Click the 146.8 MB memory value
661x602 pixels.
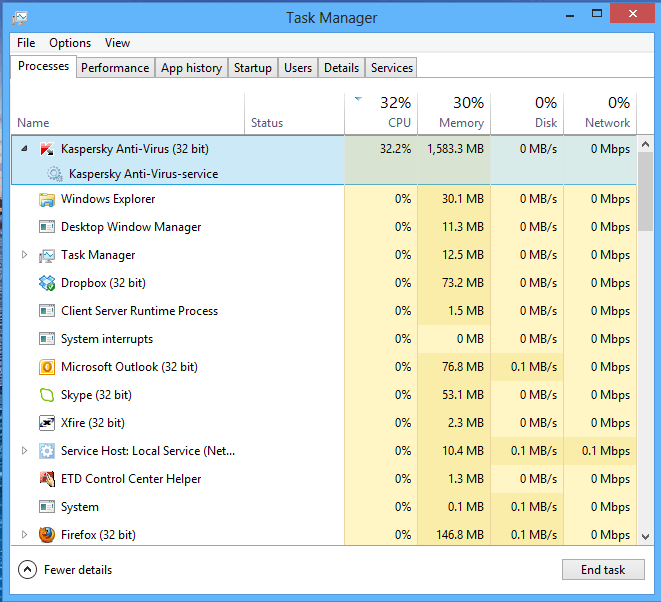pyautogui.click(x=460, y=535)
